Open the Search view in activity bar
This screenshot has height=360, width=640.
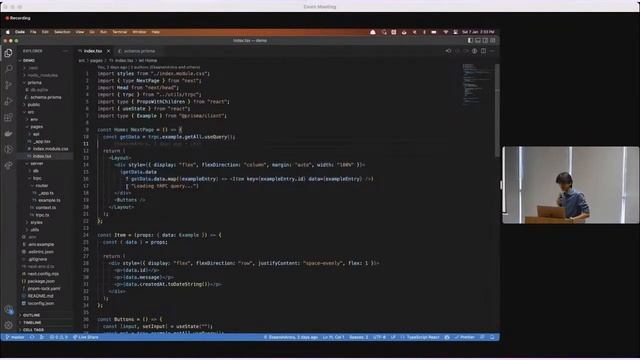8,69
